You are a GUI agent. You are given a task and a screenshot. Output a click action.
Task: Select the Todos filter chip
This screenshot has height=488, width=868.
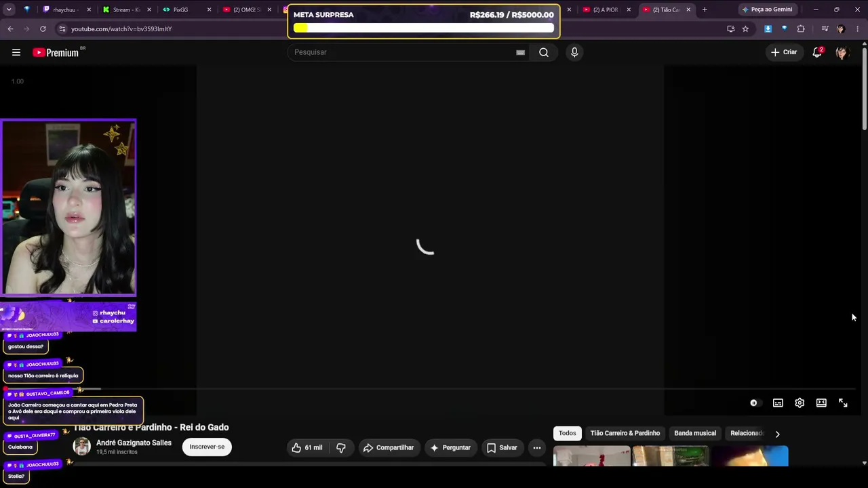click(x=568, y=433)
